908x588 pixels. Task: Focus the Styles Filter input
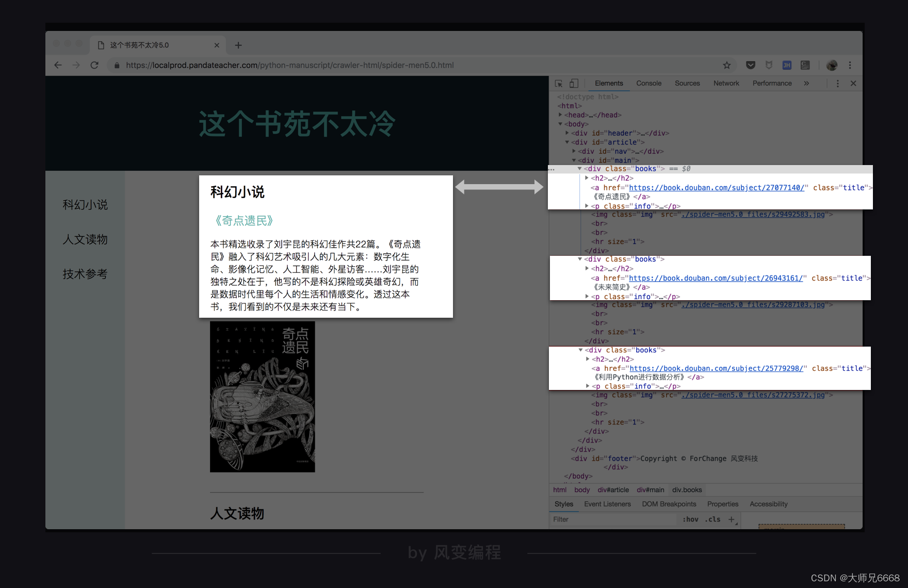[613, 519]
